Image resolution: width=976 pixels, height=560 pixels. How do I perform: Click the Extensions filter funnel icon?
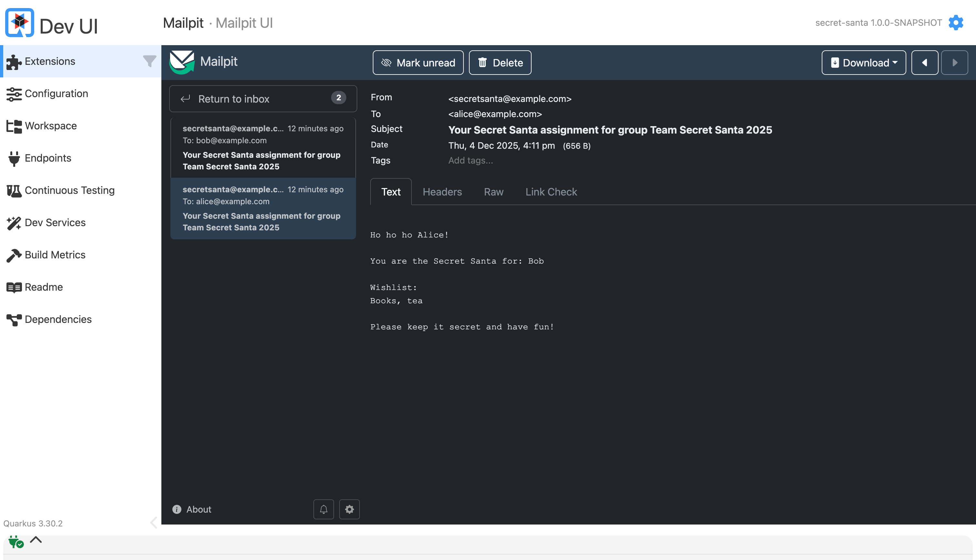(x=149, y=61)
